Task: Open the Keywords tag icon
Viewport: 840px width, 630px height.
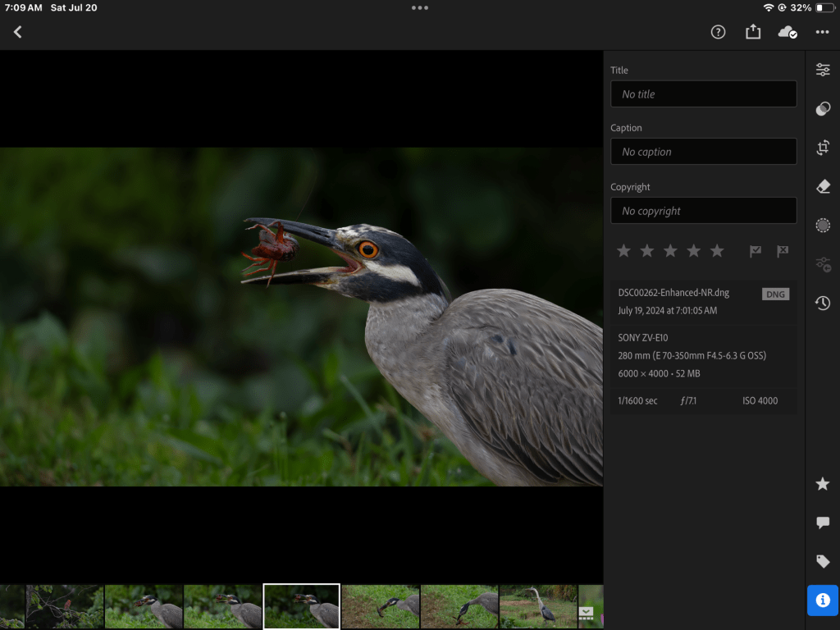Action: point(823,561)
